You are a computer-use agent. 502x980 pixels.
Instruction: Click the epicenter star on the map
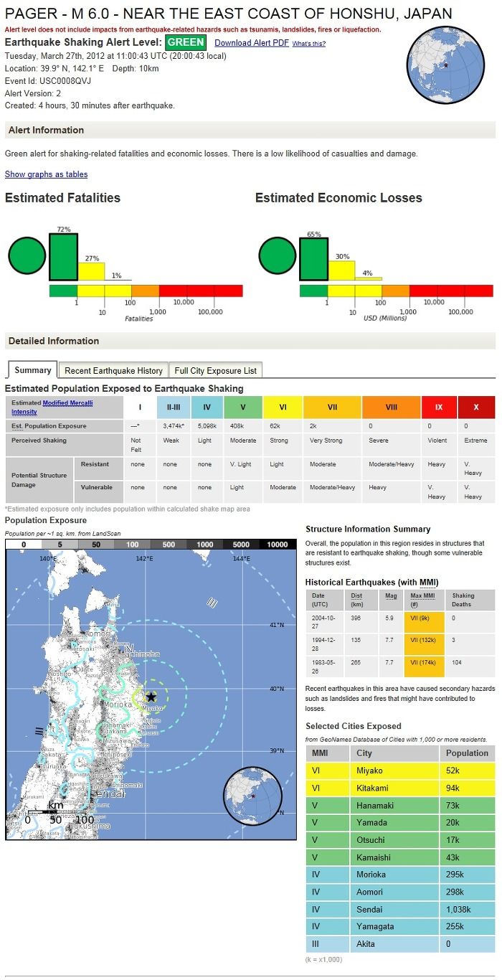pos(151,697)
